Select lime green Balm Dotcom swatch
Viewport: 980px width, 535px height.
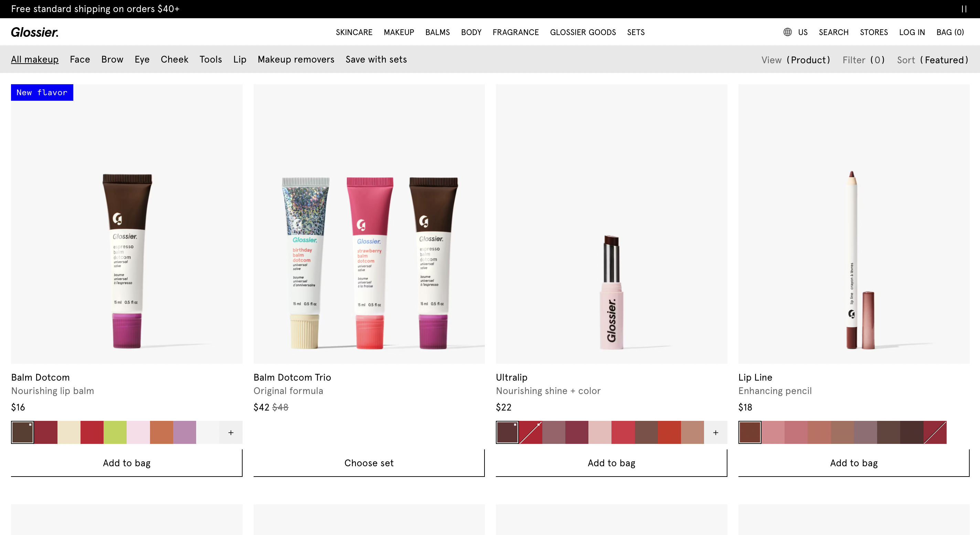click(115, 432)
